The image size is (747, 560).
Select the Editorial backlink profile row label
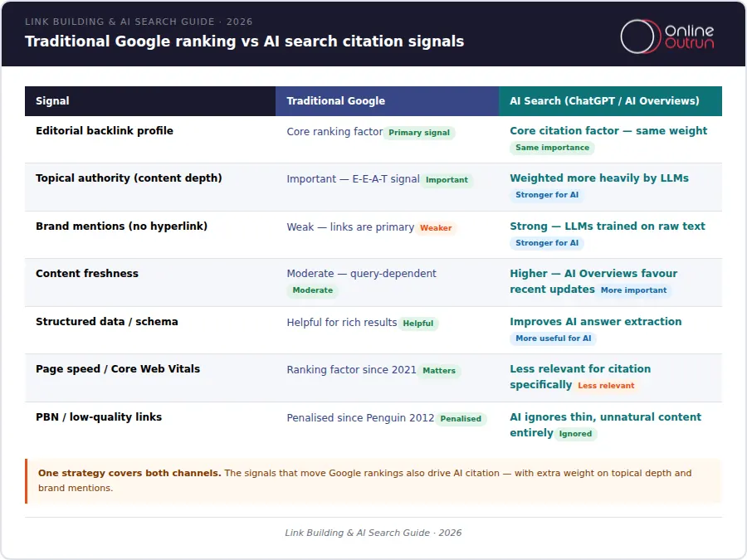point(105,131)
